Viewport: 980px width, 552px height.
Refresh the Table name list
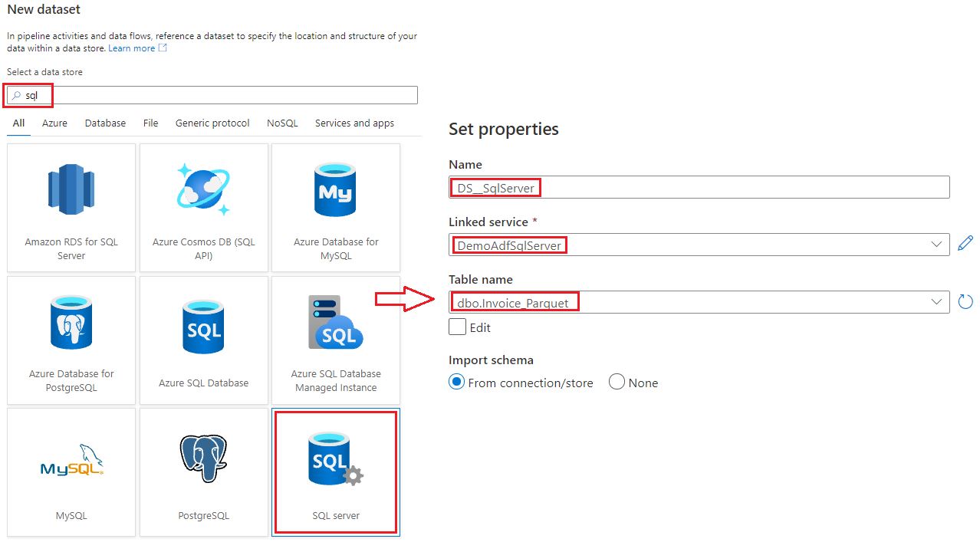click(x=965, y=301)
